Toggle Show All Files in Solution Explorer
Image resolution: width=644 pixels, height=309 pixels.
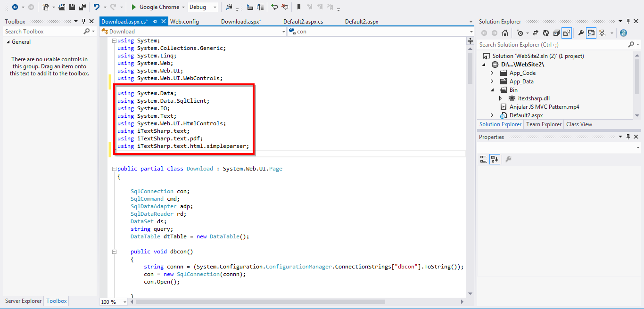(567, 33)
